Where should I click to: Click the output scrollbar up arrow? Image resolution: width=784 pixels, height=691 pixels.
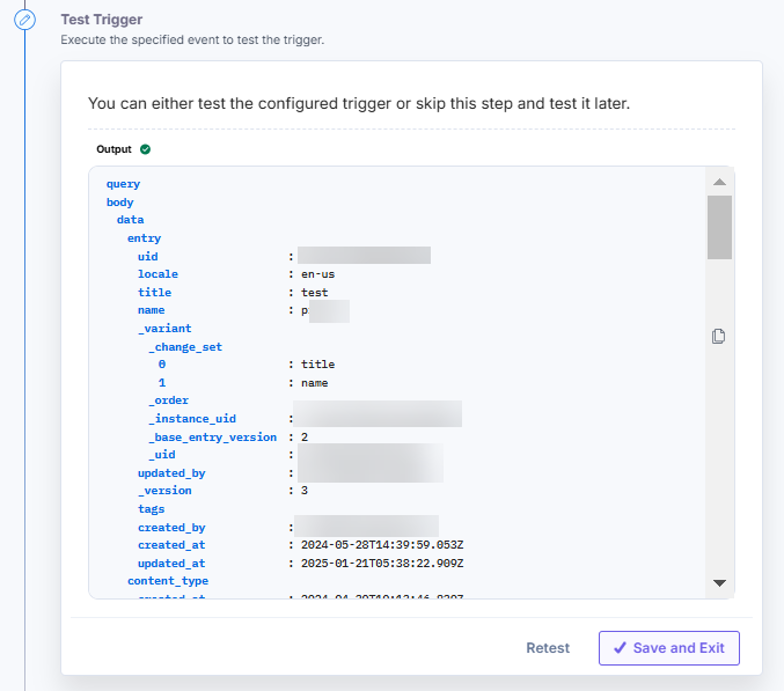pyautogui.click(x=719, y=182)
